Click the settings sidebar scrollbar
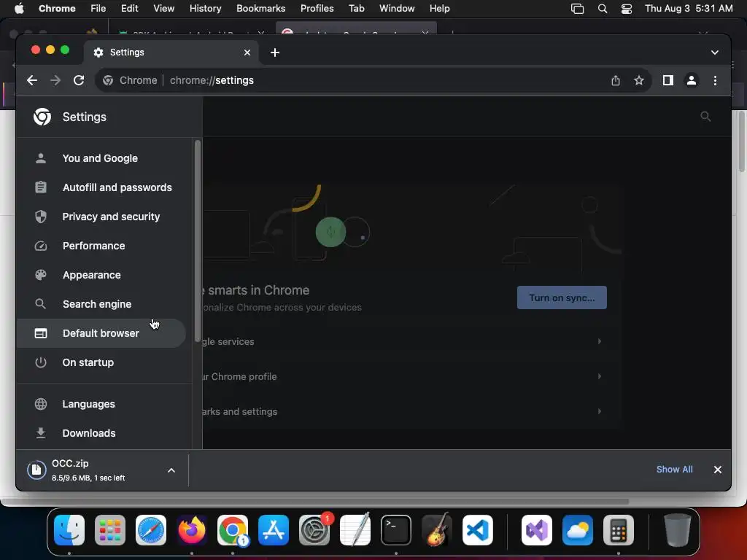Image resolution: width=747 pixels, height=560 pixels. coord(197,241)
